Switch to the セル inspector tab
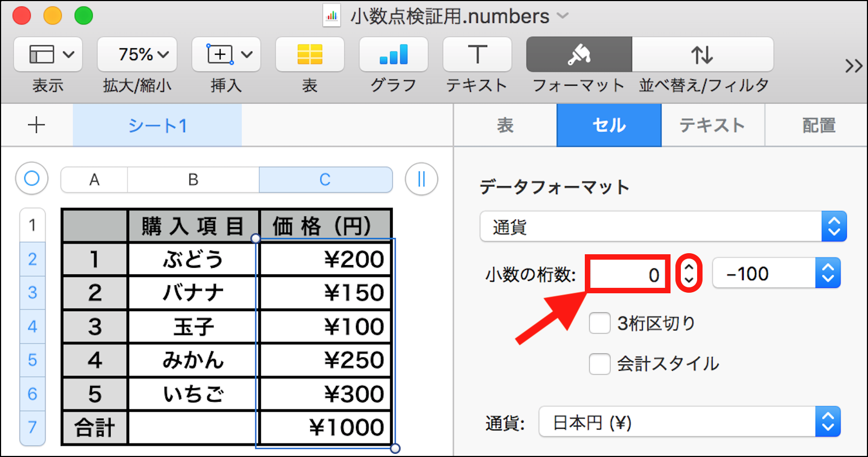This screenshot has width=868, height=457. click(x=609, y=125)
